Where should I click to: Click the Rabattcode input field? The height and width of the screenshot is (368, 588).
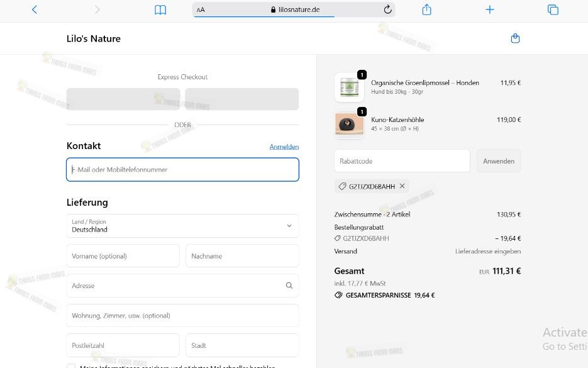[x=402, y=161]
